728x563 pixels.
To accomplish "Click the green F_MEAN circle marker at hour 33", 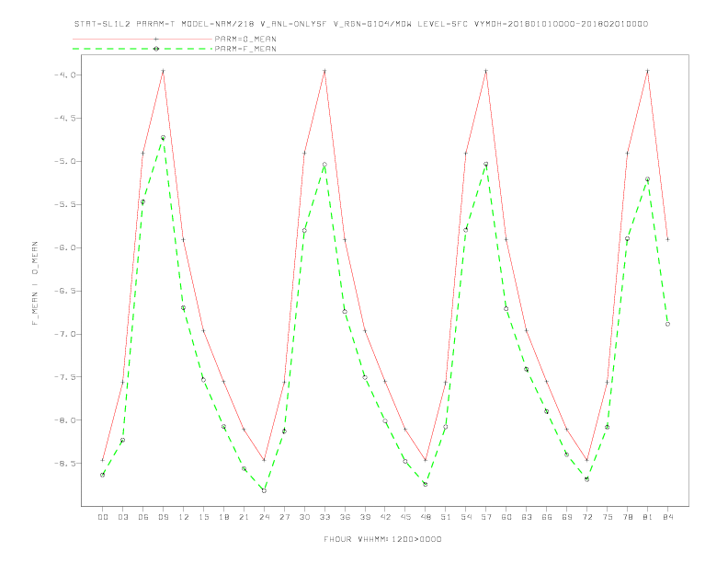I will [x=324, y=165].
